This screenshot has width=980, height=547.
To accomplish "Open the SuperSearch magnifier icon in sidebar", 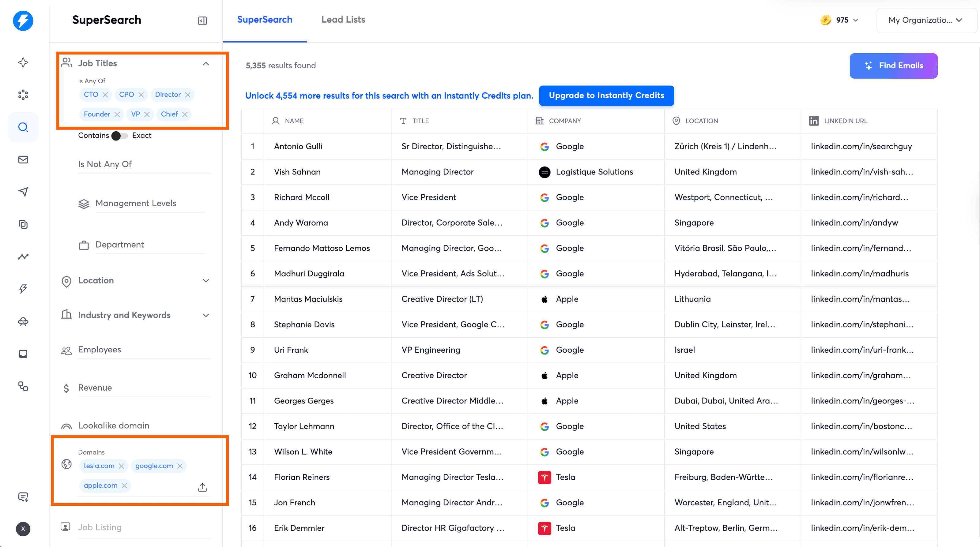I will click(23, 127).
